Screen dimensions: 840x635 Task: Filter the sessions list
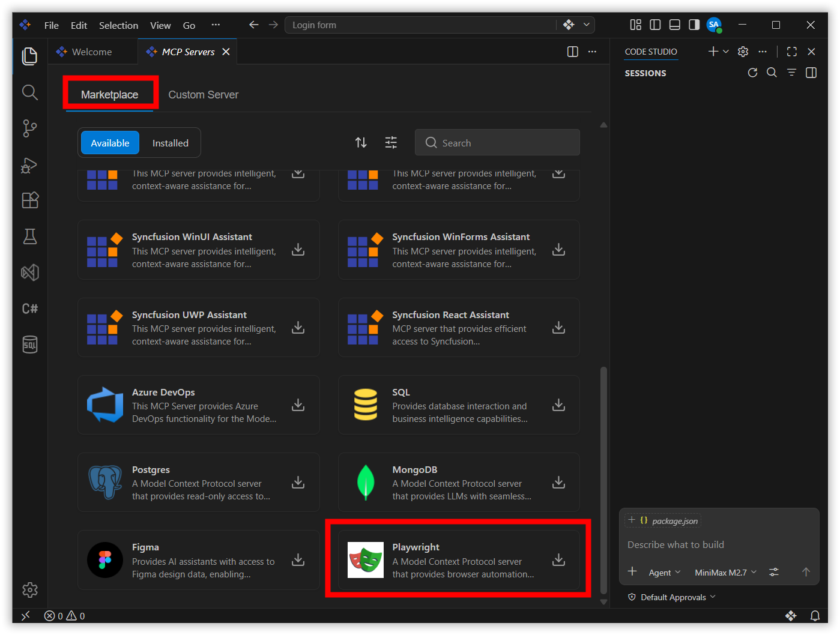pos(791,73)
